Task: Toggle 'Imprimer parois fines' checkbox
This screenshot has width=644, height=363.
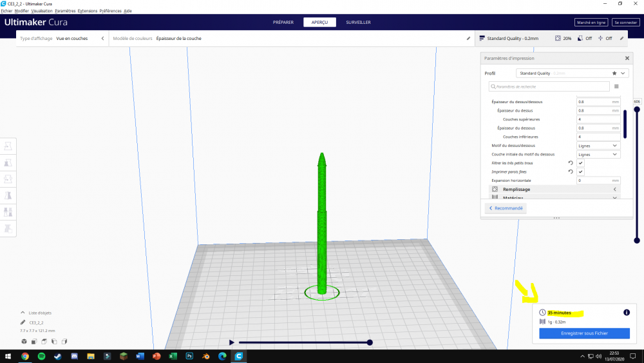Action: click(580, 172)
